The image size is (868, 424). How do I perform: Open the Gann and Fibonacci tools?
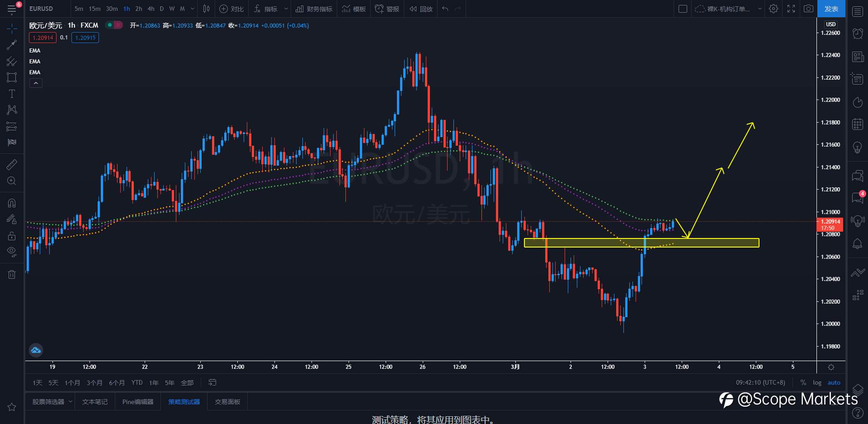coord(12,61)
